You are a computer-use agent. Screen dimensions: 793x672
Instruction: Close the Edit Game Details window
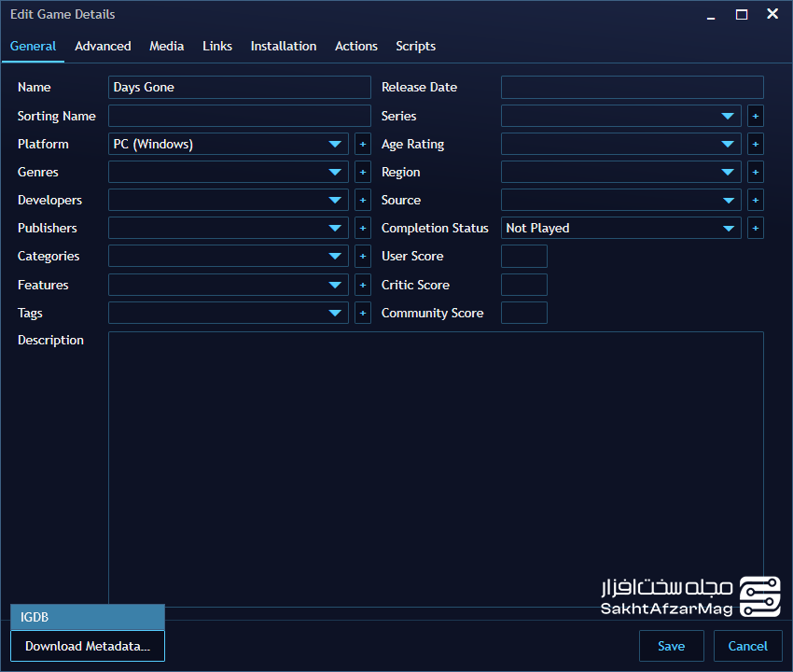tap(772, 14)
